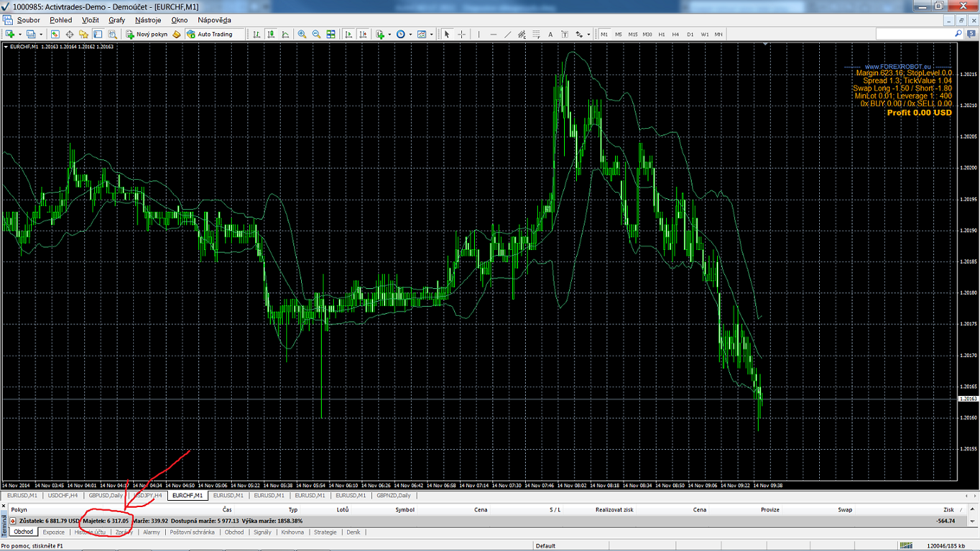Open the Profiles toolbar icon
The image size is (980, 551).
pos(30,34)
